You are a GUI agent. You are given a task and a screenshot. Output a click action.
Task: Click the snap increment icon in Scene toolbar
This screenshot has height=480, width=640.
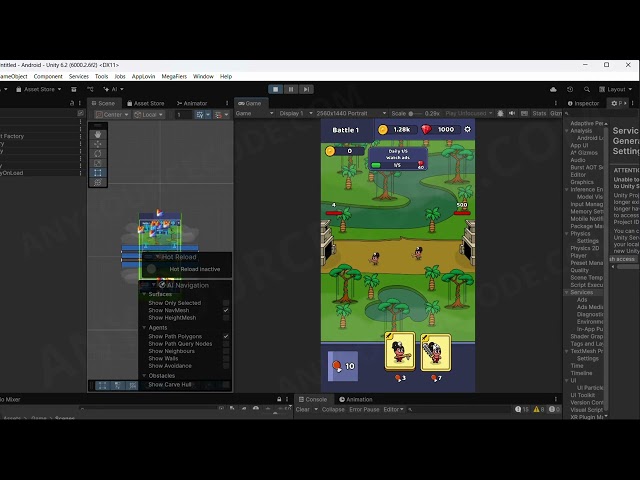click(x=218, y=115)
